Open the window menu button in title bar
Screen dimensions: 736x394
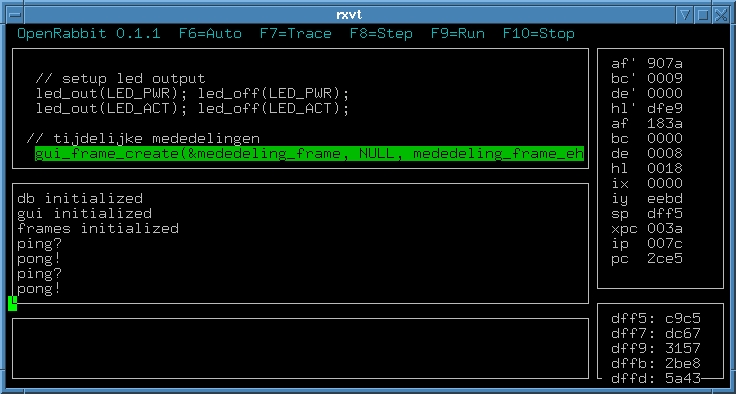coord(15,15)
